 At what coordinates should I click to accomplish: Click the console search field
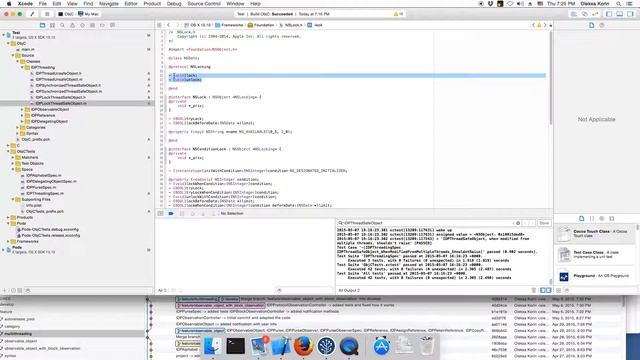tap(427, 223)
